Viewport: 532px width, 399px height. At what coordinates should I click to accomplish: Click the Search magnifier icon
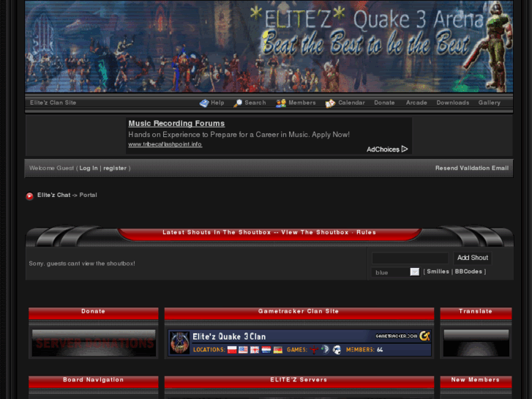tap(238, 103)
